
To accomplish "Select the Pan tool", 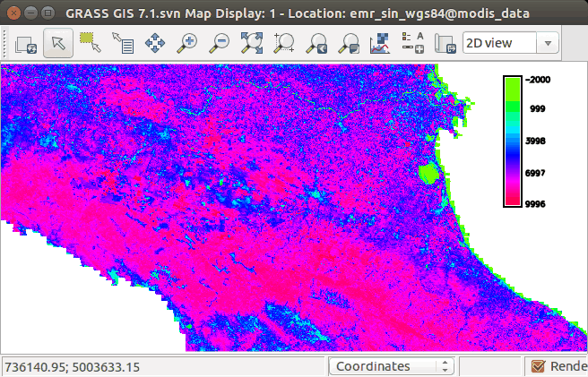I will [154, 43].
